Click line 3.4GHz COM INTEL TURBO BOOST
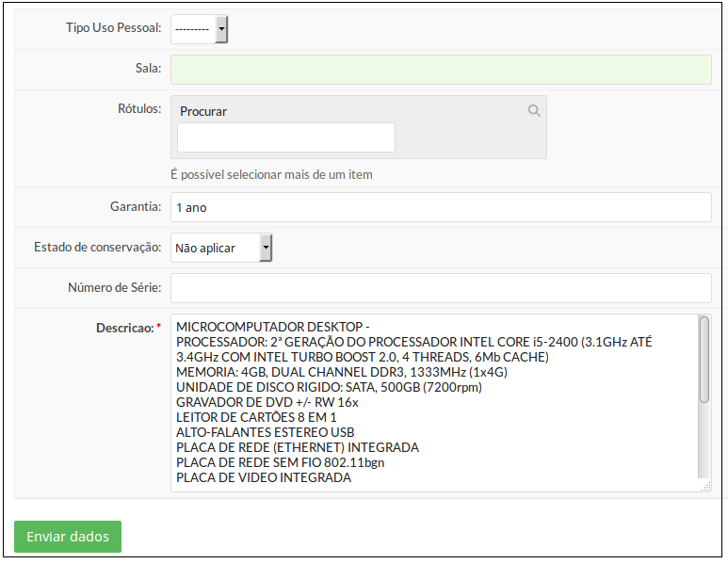Screen dimensions: 728x564 click(x=363, y=357)
